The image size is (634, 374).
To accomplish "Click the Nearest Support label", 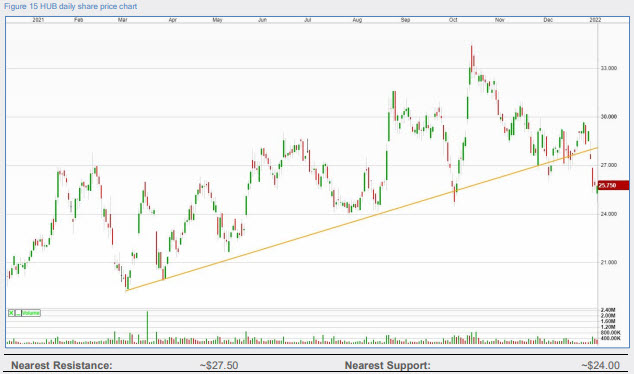I will 387,366.
